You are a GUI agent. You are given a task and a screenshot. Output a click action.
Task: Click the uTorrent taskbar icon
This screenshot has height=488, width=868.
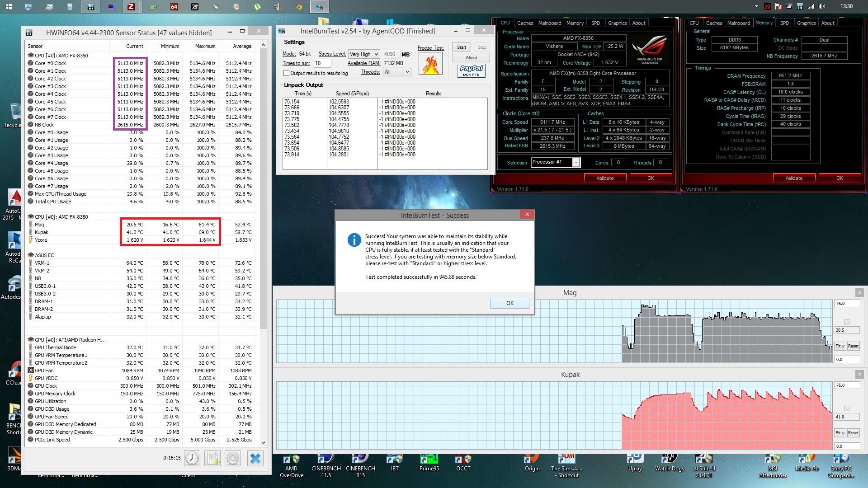(257, 6)
